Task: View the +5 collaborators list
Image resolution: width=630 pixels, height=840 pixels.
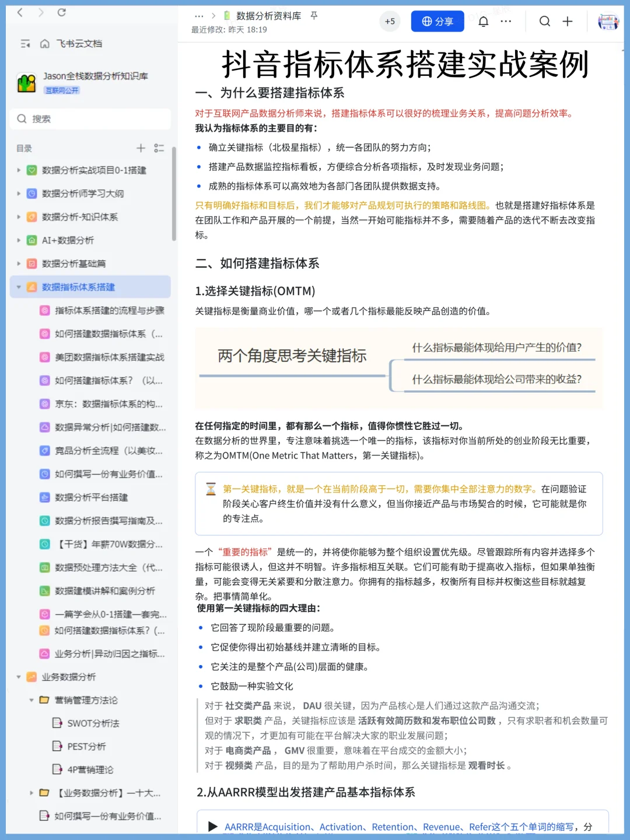Action: tap(390, 20)
